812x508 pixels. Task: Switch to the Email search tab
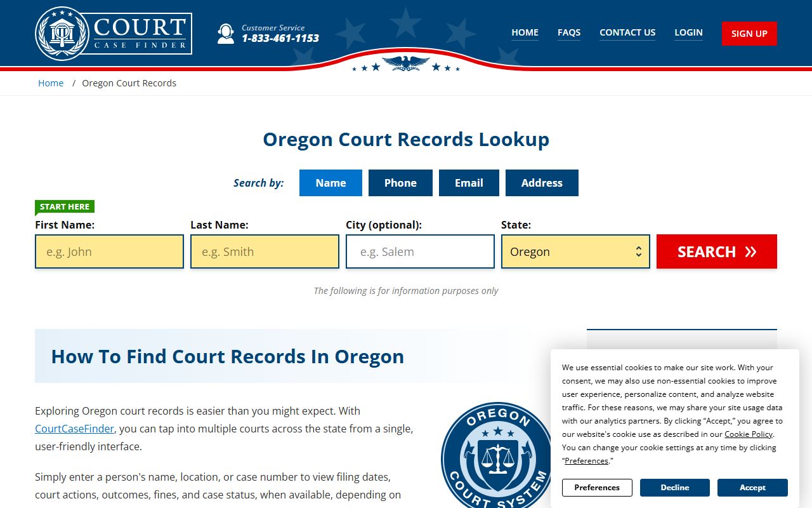click(x=469, y=183)
